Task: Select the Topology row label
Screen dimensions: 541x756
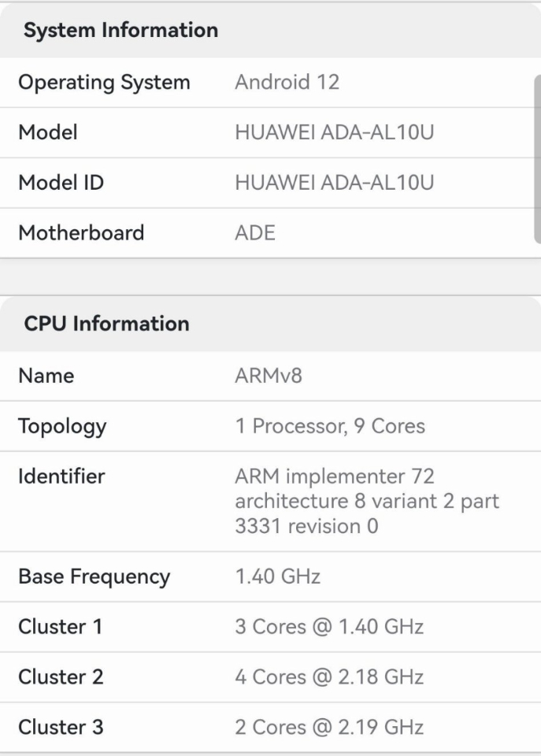Action: (62, 427)
